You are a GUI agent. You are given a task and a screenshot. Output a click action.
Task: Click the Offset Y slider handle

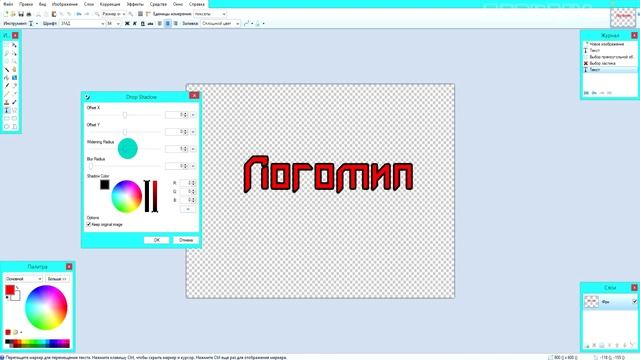click(125, 132)
